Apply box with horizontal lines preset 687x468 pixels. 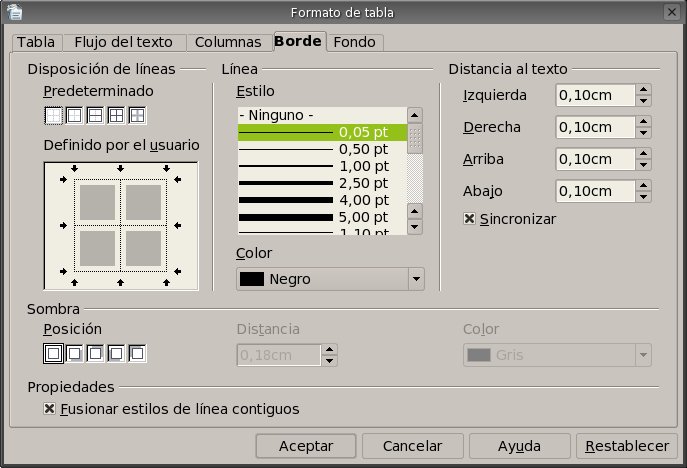click(96, 115)
